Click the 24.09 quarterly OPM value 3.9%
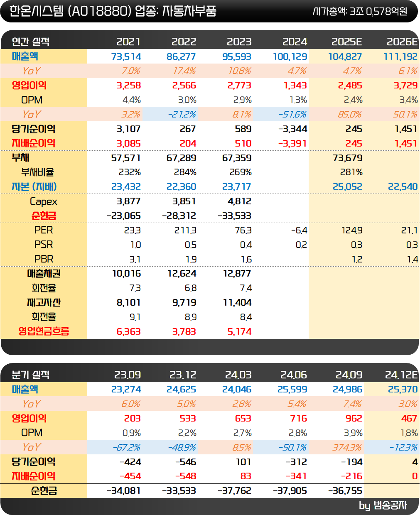Viewport: 420px width, 515px height. [353, 433]
